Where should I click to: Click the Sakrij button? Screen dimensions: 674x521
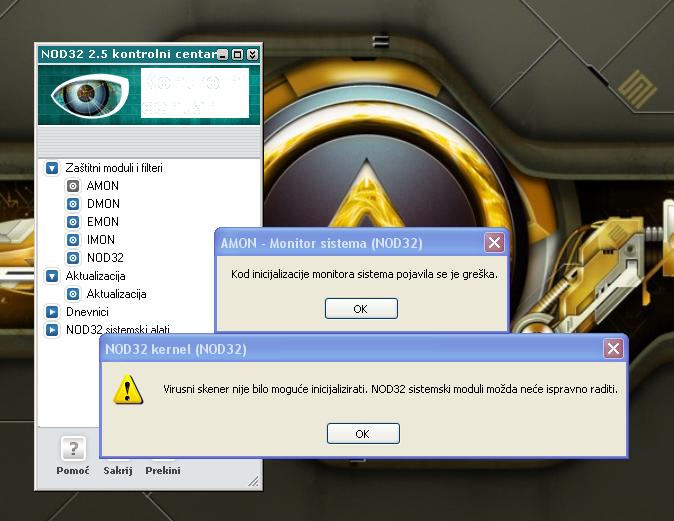[x=118, y=470]
